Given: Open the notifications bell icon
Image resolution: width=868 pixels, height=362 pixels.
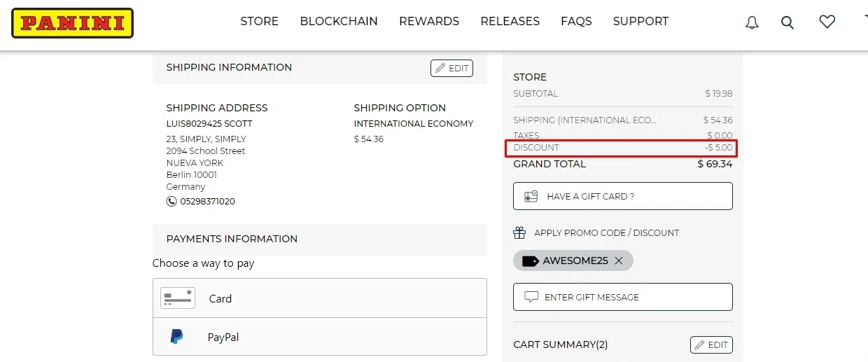Looking at the screenshot, I should 752,22.
